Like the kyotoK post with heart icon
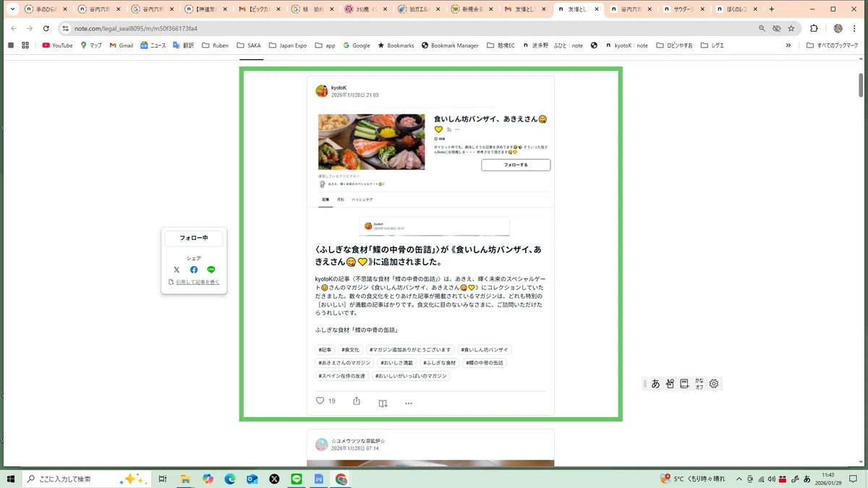 [320, 401]
